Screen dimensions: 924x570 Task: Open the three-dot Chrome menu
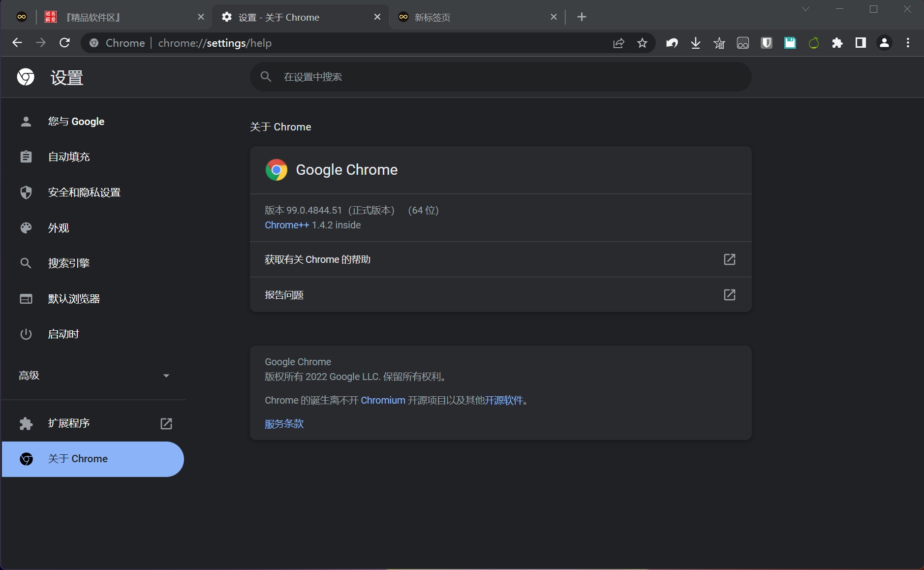[x=907, y=43]
